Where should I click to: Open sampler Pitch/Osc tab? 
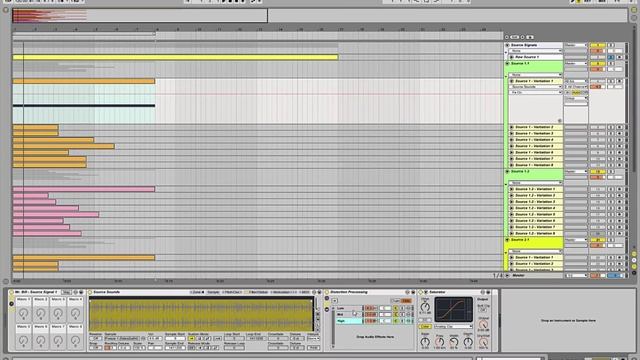point(232,292)
